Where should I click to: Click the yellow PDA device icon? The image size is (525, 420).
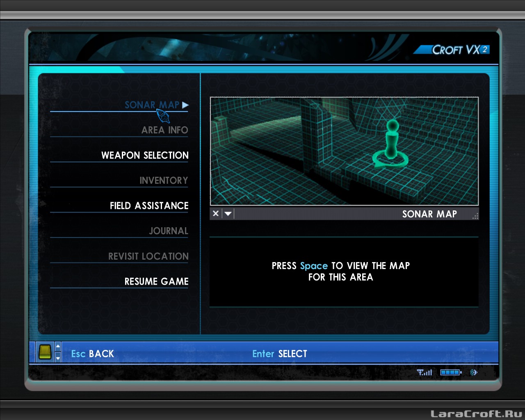pyautogui.click(x=45, y=352)
